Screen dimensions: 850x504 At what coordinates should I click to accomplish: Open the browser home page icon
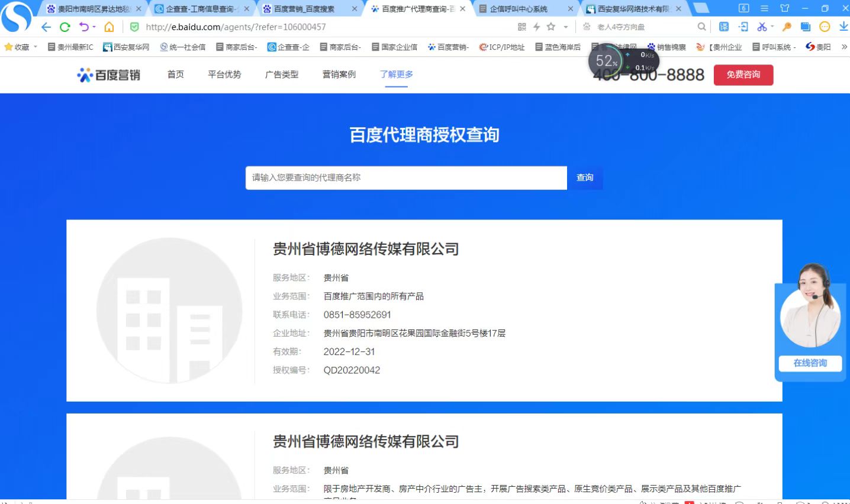pos(109,27)
